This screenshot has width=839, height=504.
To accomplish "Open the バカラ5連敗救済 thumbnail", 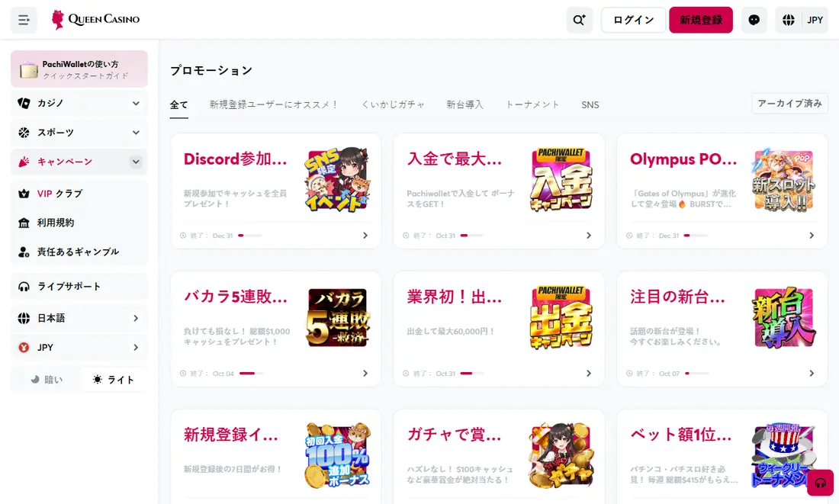I will point(338,317).
